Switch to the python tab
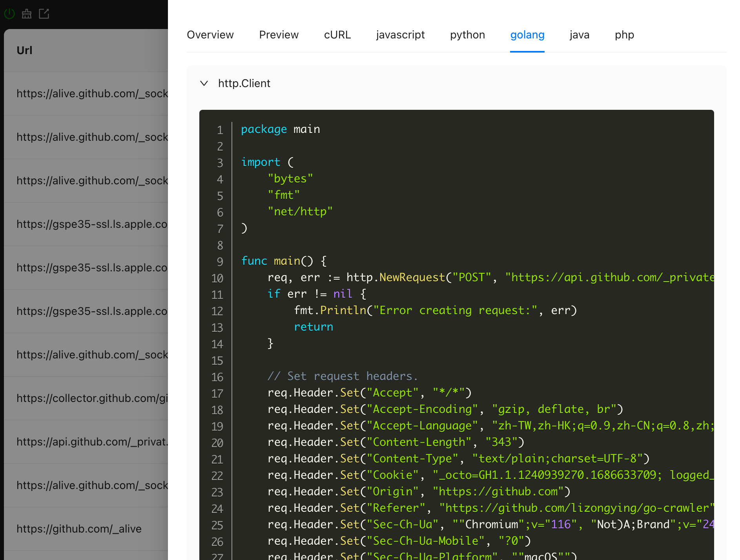 click(x=468, y=35)
